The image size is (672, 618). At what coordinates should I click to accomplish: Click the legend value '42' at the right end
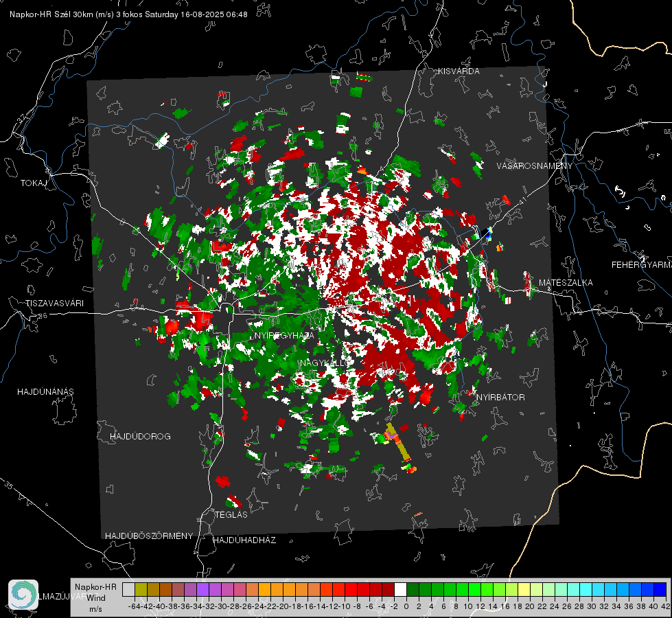tap(664, 606)
